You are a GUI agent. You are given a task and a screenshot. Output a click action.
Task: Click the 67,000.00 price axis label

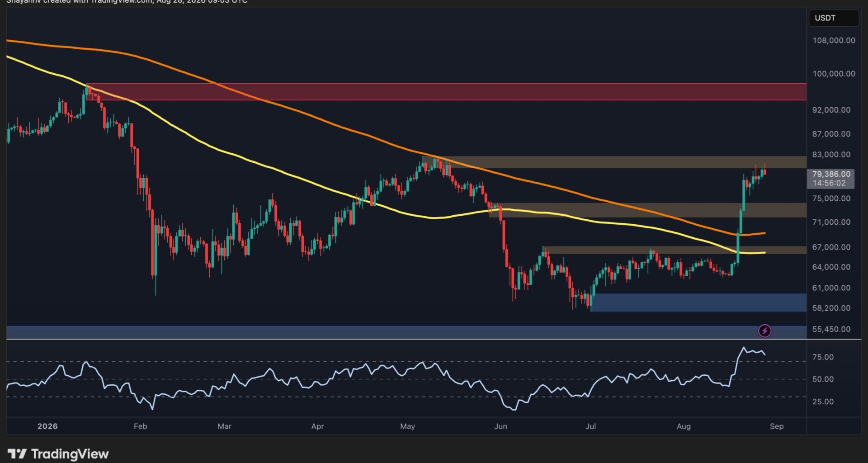click(x=831, y=247)
